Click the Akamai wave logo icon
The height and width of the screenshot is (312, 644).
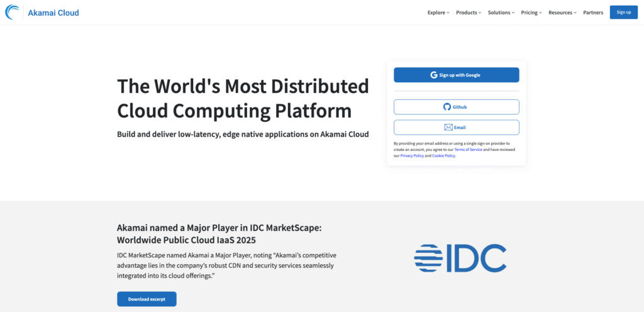[13, 13]
